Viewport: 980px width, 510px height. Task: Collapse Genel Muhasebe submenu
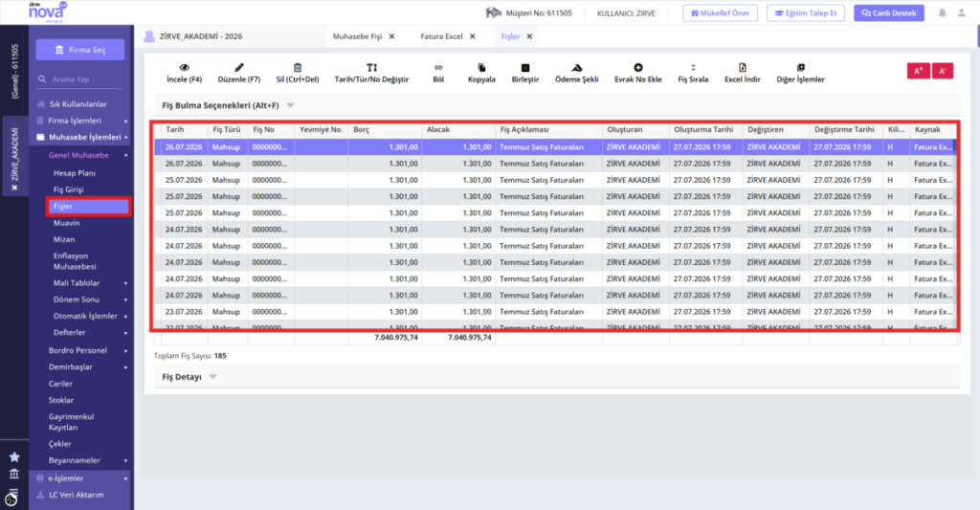coord(125,155)
